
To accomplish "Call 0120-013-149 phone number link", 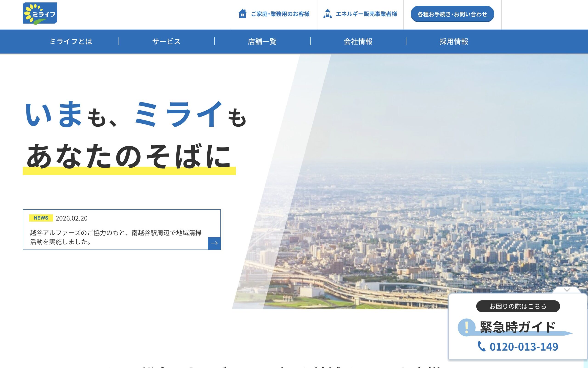I will (523, 347).
